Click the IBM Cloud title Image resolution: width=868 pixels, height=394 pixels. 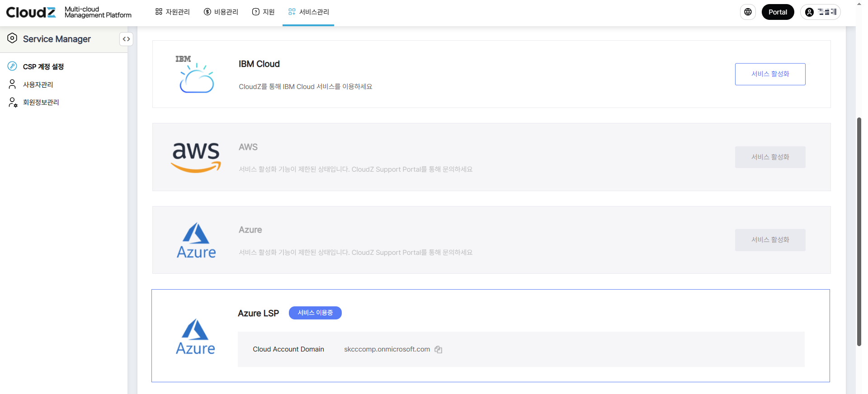(259, 64)
